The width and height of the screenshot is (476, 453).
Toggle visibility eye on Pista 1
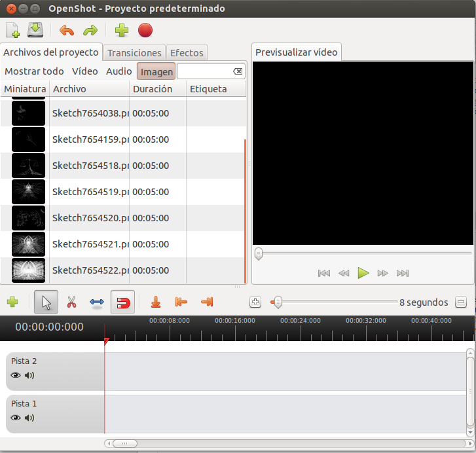coord(16,418)
